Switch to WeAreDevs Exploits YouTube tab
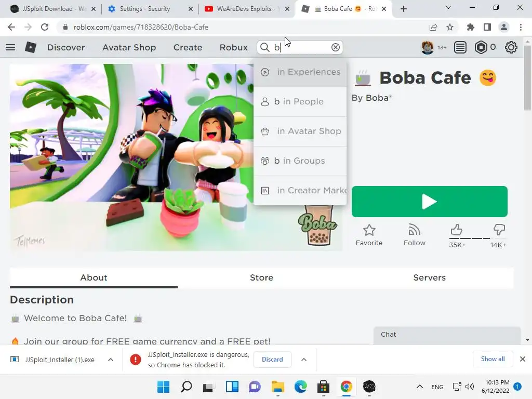Image resolution: width=532 pixels, height=399 pixels. click(247, 9)
